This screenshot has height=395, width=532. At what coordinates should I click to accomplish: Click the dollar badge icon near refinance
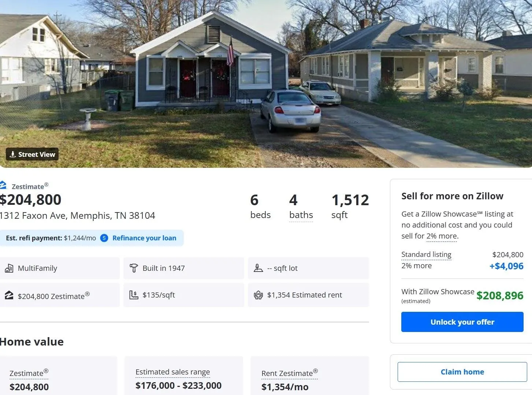point(104,238)
